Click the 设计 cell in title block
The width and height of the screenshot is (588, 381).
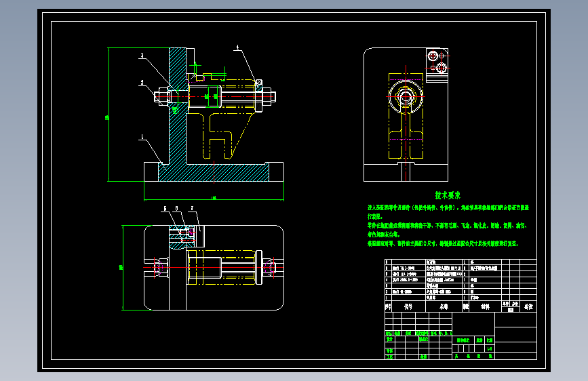click(389, 339)
